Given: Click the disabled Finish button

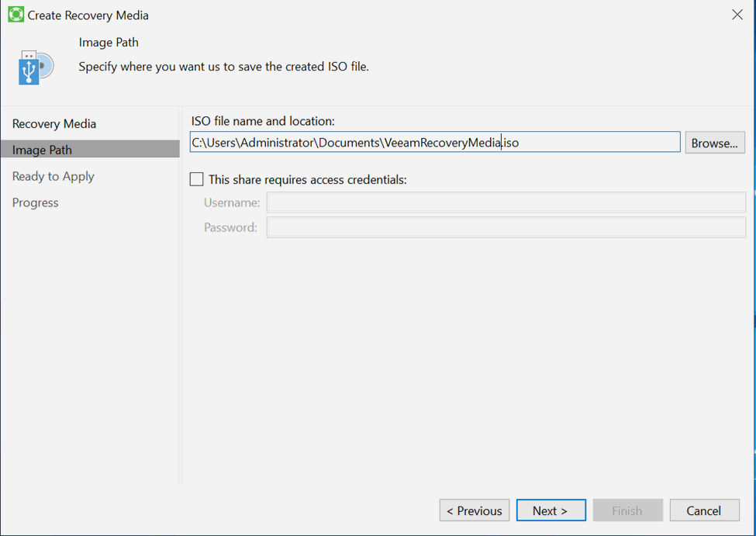Looking at the screenshot, I should click(627, 510).
